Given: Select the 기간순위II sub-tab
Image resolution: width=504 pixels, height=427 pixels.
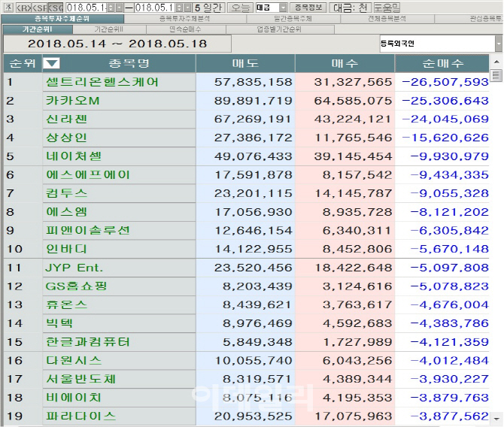Looking at the screenshot, I should point(111,29).
